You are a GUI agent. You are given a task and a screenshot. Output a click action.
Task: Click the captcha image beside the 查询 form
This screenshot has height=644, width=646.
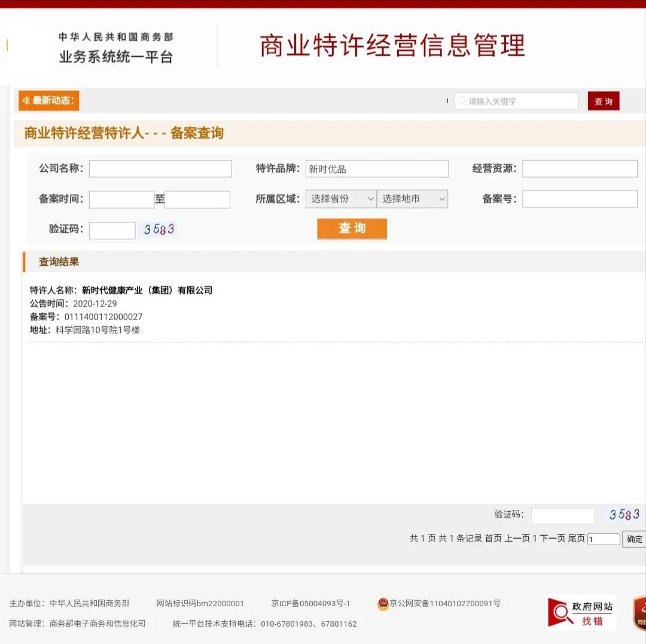159,230
